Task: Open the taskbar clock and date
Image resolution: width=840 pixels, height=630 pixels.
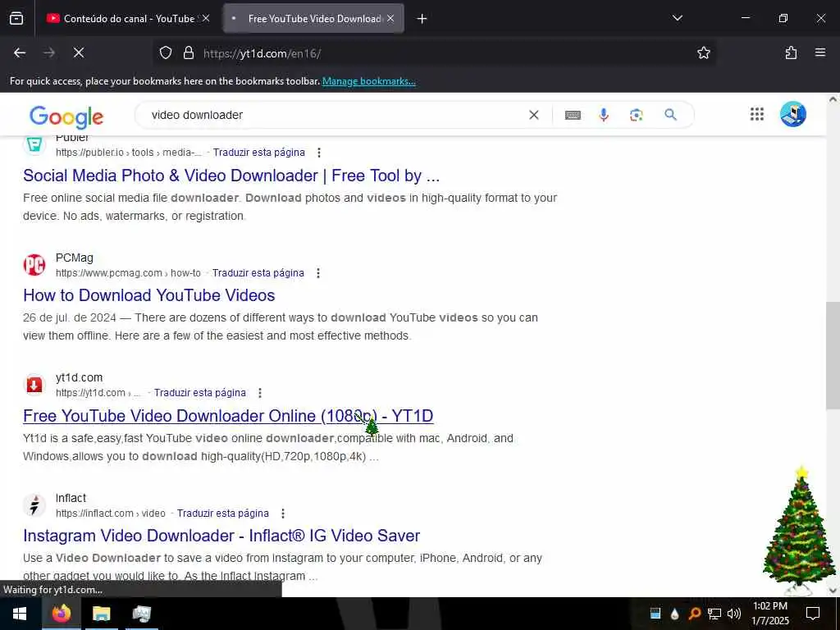Action: tap(770, 614)
